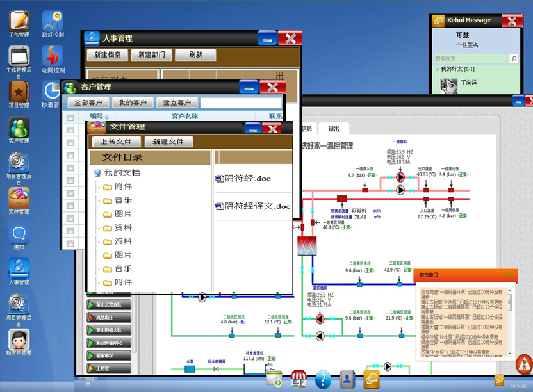Expand 我的文档 root in the file tree
This screenshot has height=392, width=533.
coord(97,173)
